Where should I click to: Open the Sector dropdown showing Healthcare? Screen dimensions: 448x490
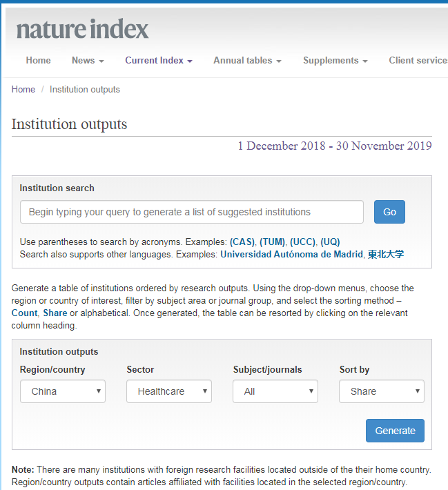point(169,391)
